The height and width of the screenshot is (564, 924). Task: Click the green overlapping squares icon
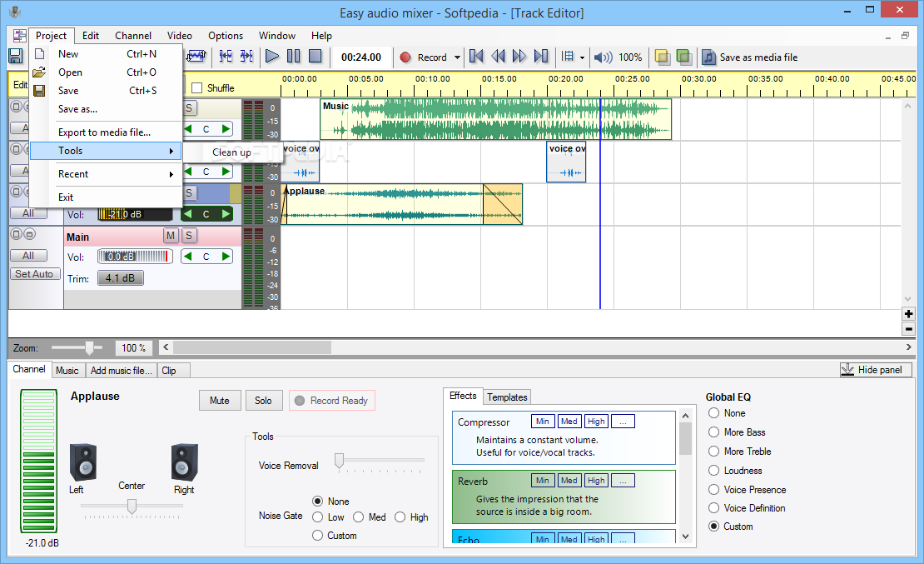tap(683, 57)
